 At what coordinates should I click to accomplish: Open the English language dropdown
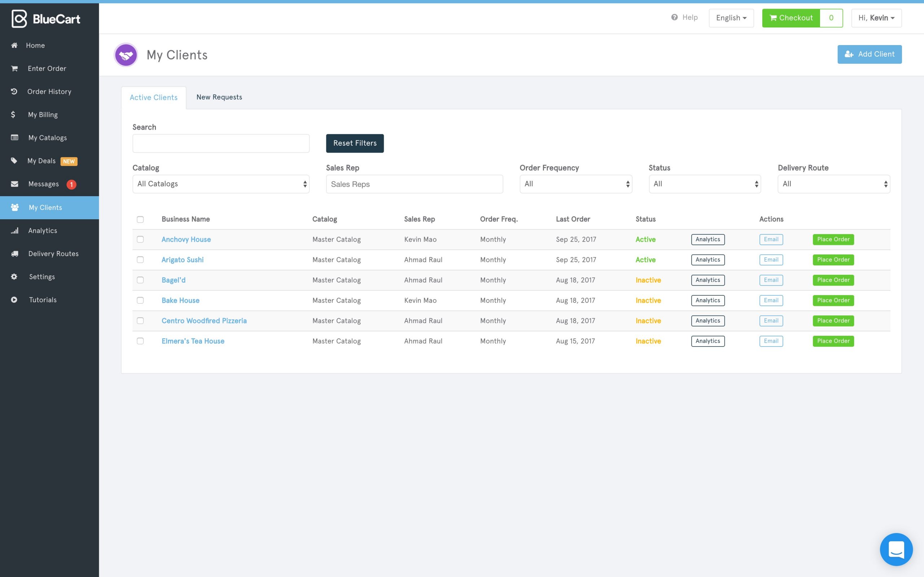coord(731,18)
